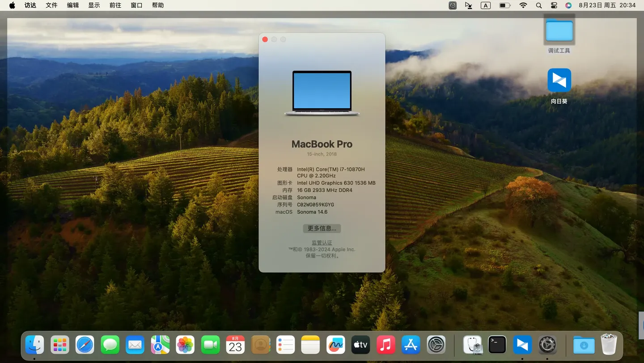Open Disk Utility in the Dock

[472, 345]
